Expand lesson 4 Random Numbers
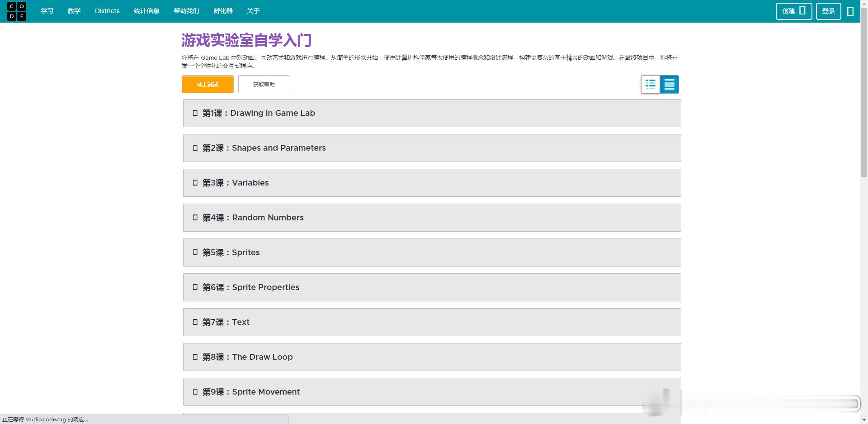The width and height of the screenshot is (868, 424). tap(432, 218)
